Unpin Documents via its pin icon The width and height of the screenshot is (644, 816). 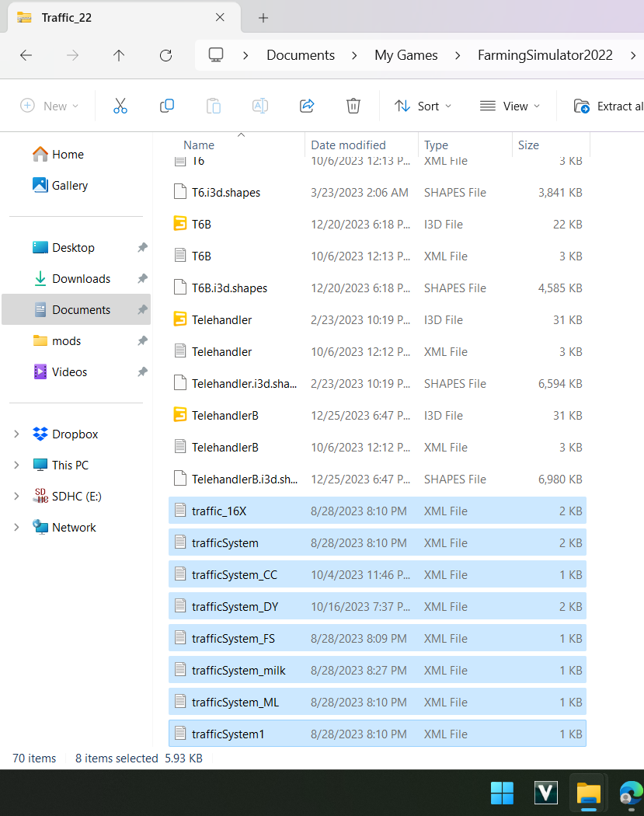(142, 309)
